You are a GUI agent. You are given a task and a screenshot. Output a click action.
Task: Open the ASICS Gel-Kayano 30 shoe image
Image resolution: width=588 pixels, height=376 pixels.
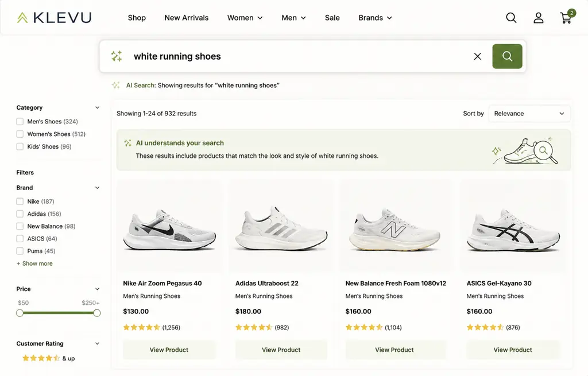click(513, 230)
